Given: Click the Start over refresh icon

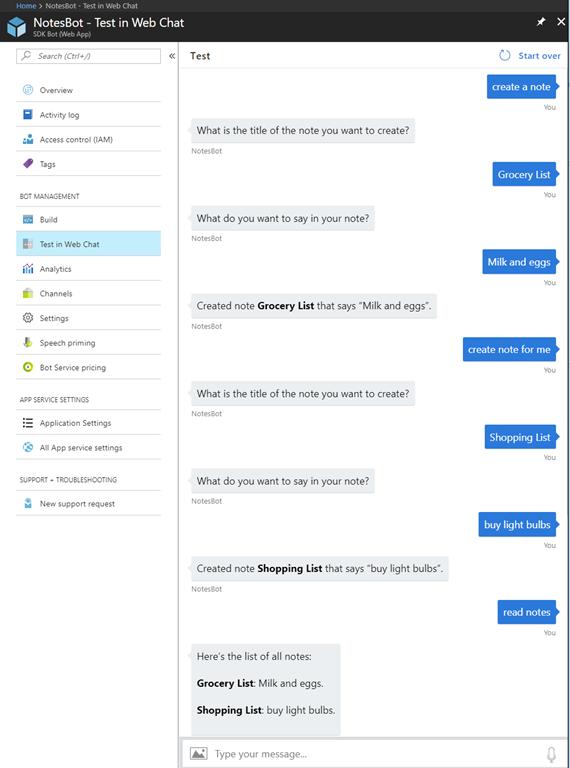Looking at the screenshot, I should (x=504, y=55).
